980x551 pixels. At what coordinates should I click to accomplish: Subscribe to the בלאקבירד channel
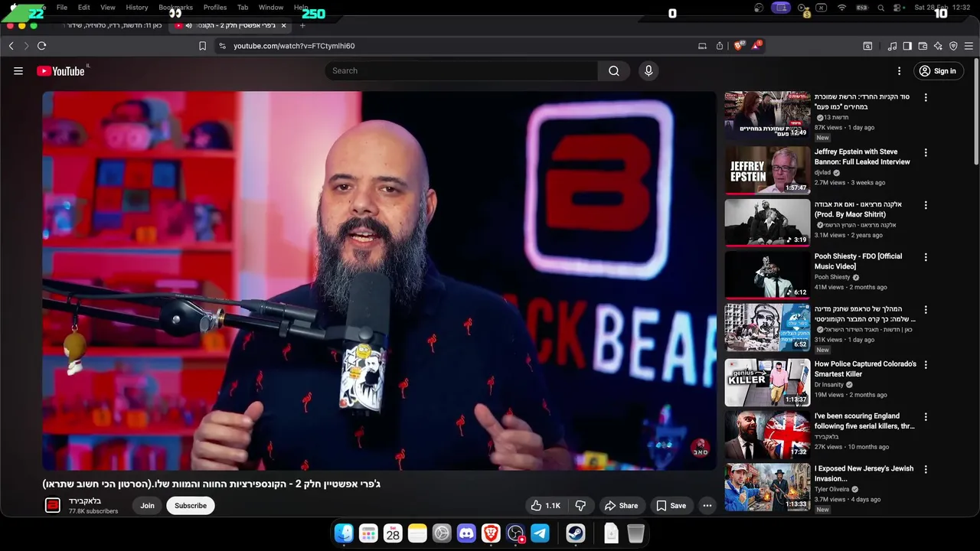[x=191, y=506]
